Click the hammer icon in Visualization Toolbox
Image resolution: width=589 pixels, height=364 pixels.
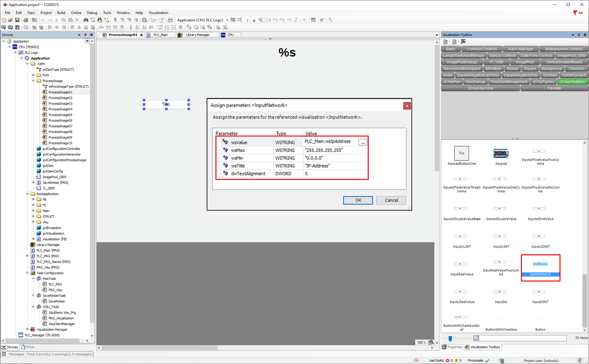click(x=463, y=42)
